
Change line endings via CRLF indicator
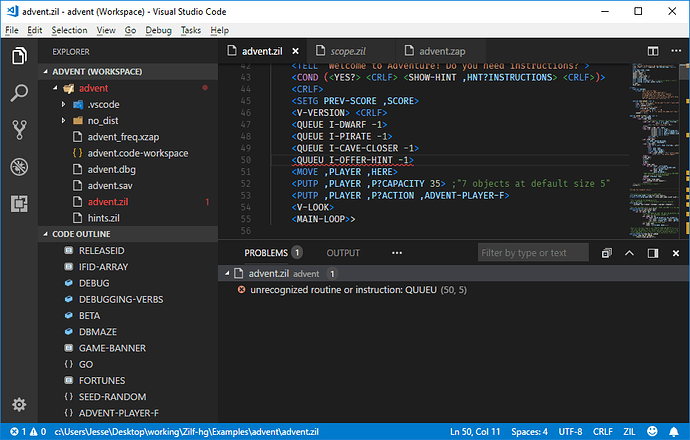click(x=603, y=432)
